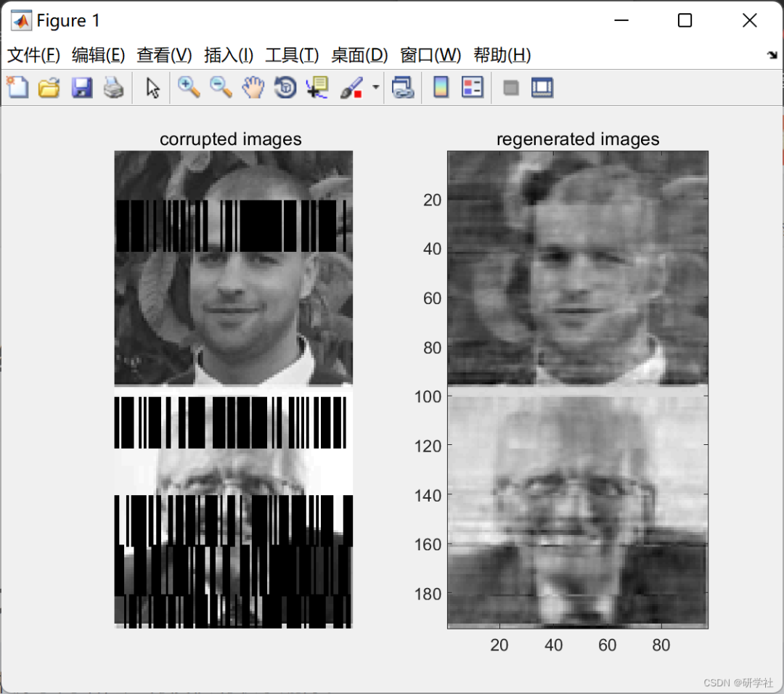784x694 pixels.
Task: Insert a legend with the toolbar icon
Action: pos(473,88)
